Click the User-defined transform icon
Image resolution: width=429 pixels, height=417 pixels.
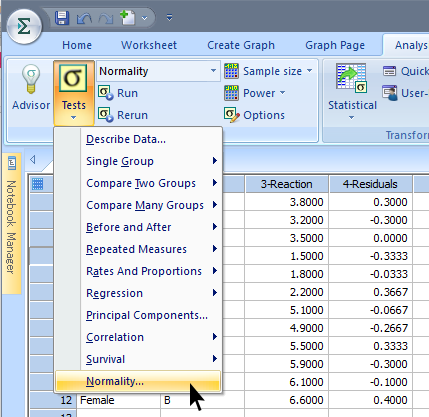(390, 93)
